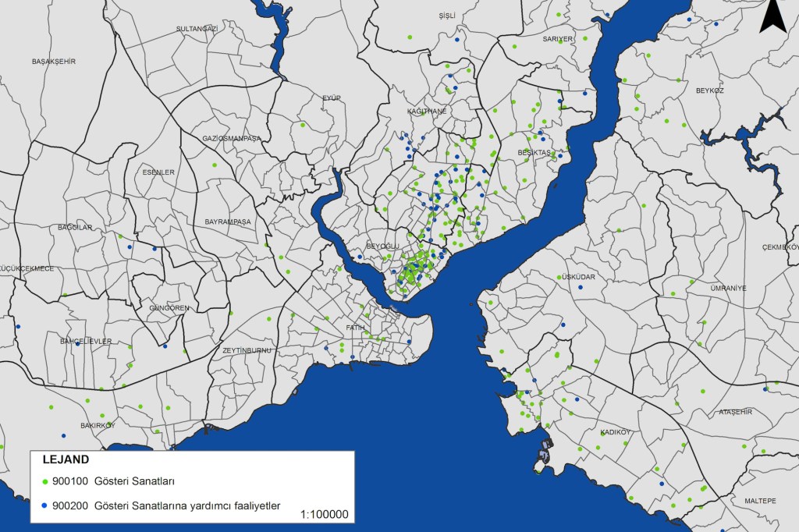Click the BEYKOZ district label
The width and height of the screenshot is (799, 532).
click(710, 90)
